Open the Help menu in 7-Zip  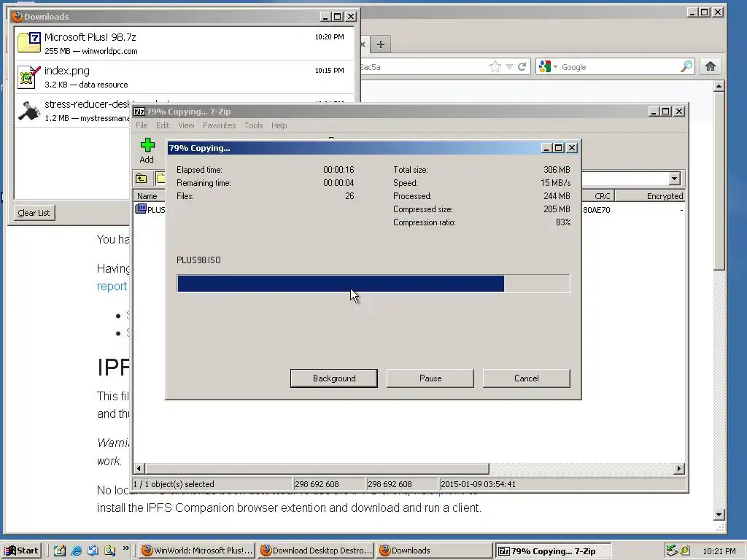tap(279, 125)
